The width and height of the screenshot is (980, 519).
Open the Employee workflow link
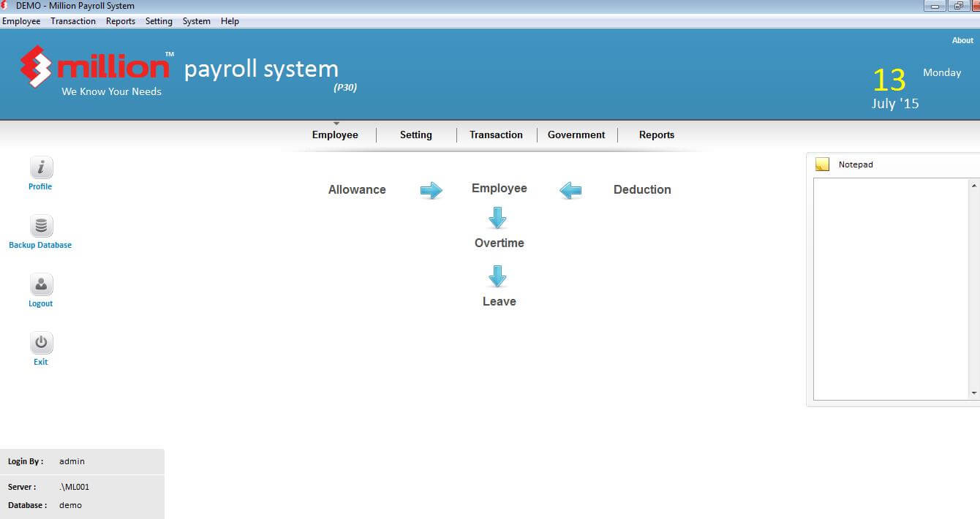coord(500,188)
